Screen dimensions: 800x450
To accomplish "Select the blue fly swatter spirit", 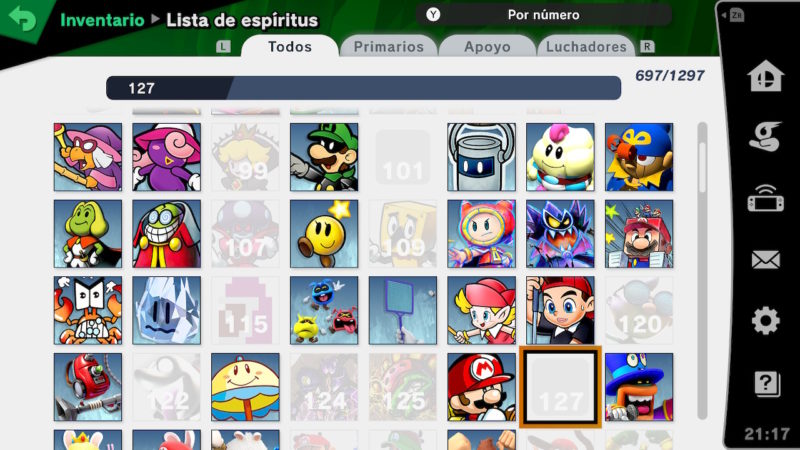I will point(403,311).
